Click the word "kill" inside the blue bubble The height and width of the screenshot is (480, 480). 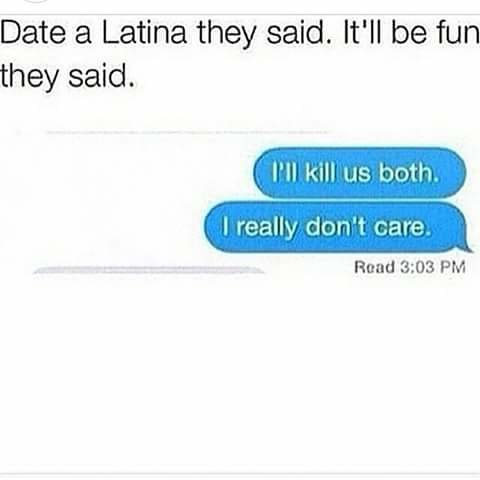[319, 173]
